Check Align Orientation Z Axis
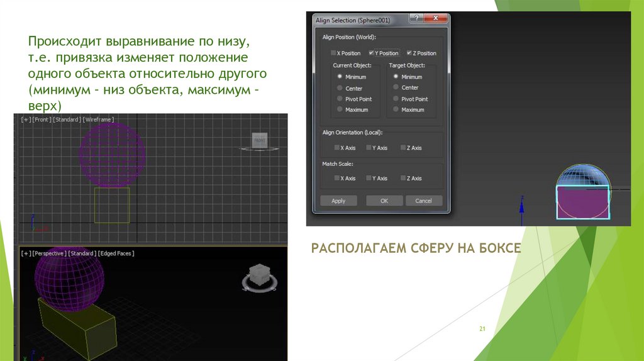 coord(403,147)
